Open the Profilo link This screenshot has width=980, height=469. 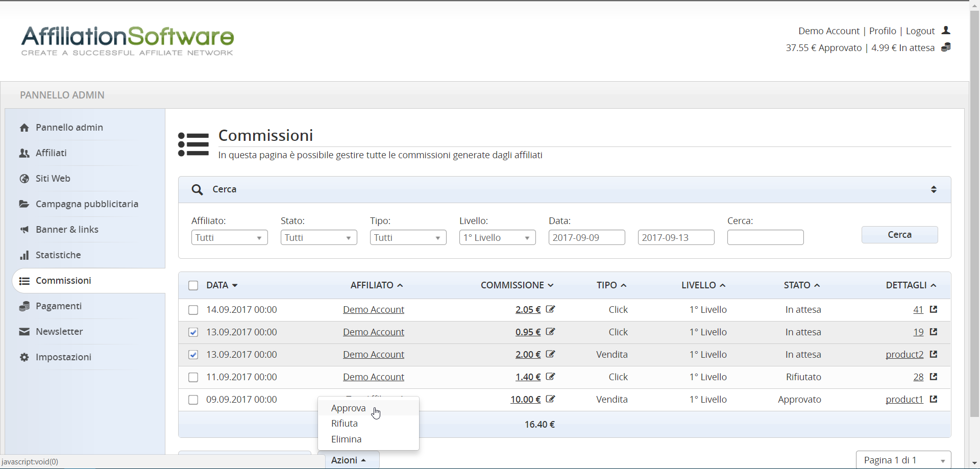click(x=883, y=31)
